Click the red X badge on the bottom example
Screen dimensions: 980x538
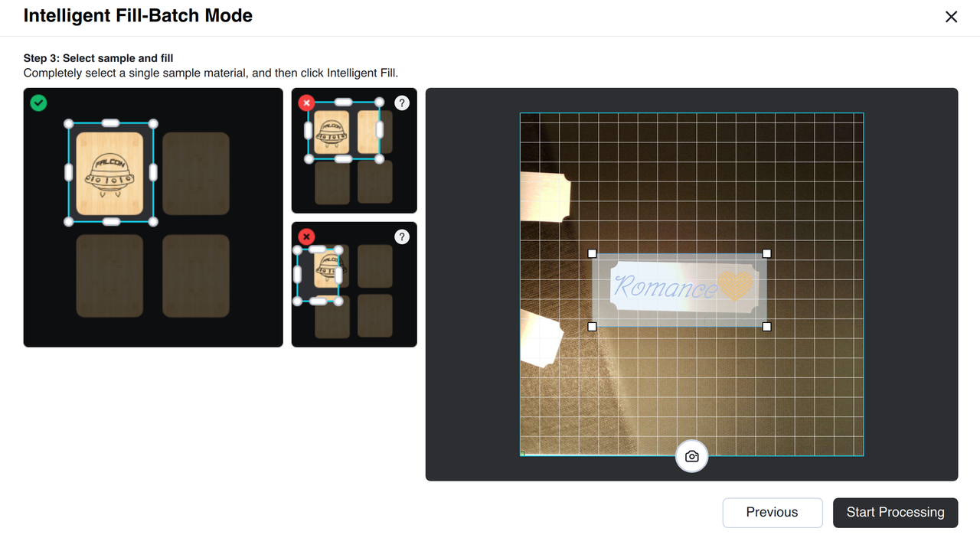[306, 236]
